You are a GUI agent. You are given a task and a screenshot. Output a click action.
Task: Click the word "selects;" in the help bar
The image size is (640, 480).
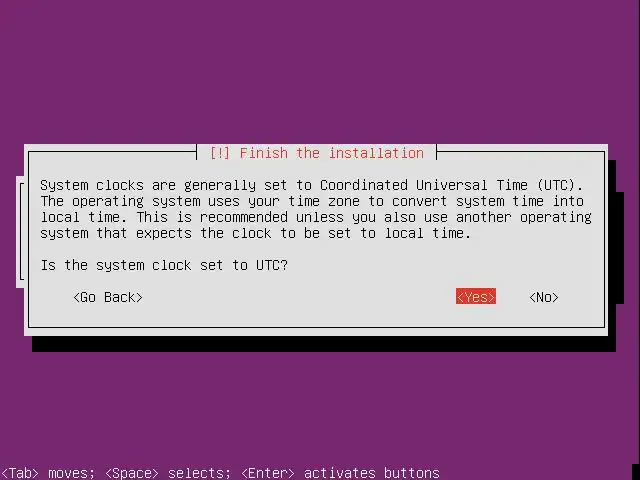199,473
